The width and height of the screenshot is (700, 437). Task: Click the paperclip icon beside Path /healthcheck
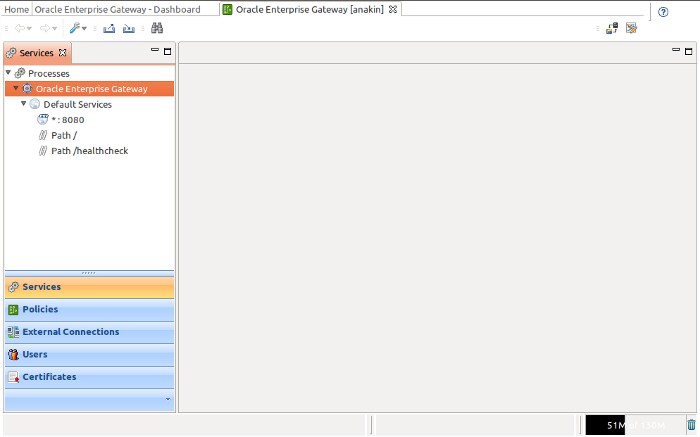[43, 151]
